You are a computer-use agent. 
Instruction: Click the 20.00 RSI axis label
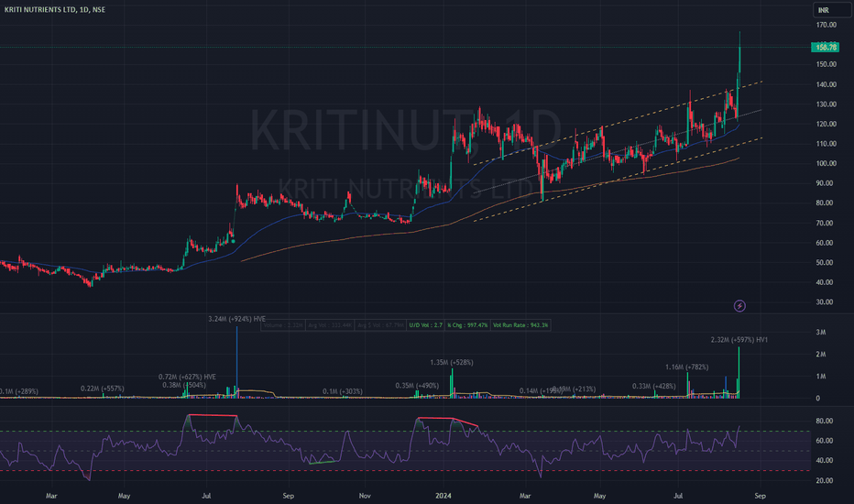pos(824,480)
